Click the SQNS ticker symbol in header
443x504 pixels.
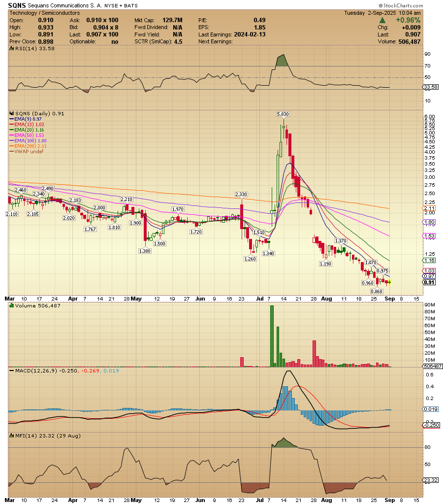click(x=17, y=5)
